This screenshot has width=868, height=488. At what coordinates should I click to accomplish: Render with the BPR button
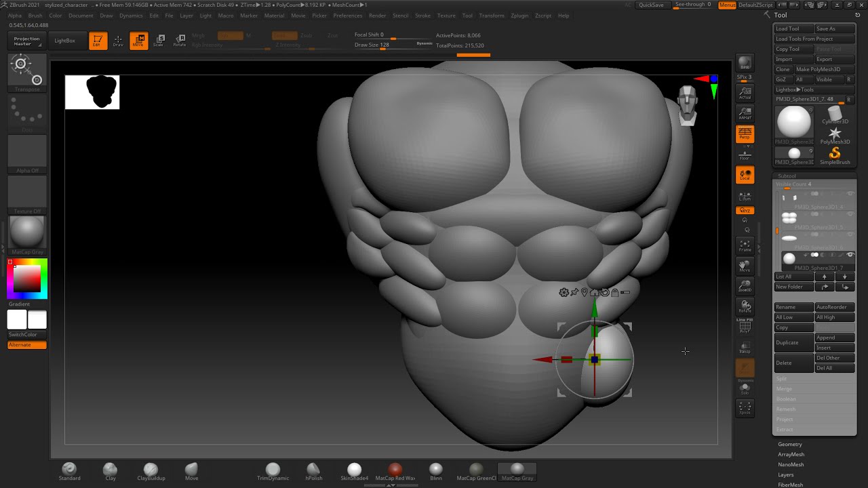coord(745,63)
